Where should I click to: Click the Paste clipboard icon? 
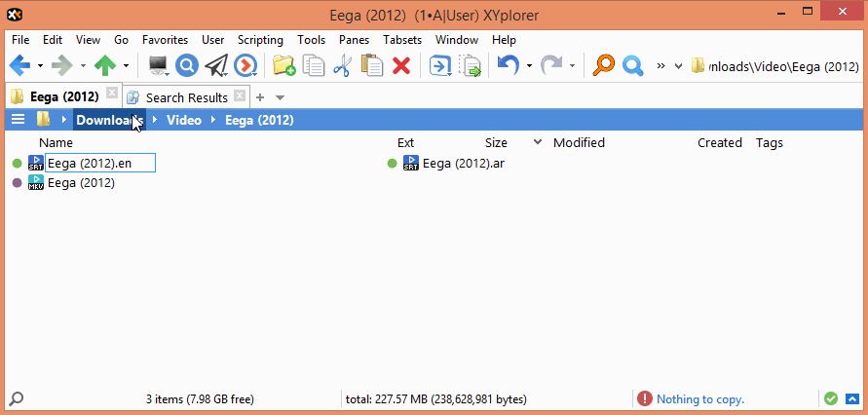(371, 65)
